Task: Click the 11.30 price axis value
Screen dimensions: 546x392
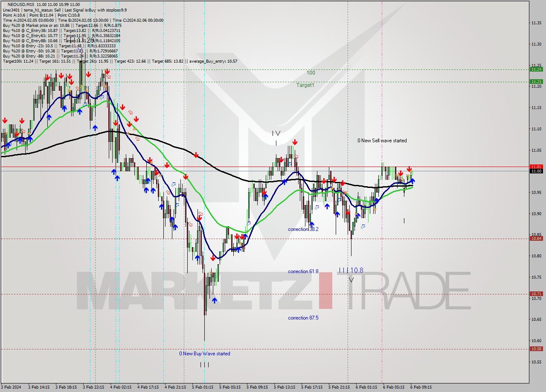Action: click(x=536, y=44)
